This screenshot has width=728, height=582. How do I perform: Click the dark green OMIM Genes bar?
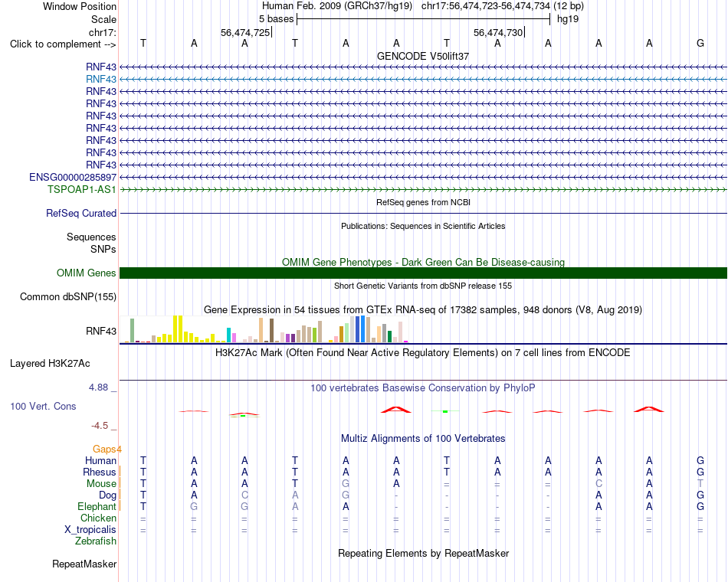tap(423, 273)
